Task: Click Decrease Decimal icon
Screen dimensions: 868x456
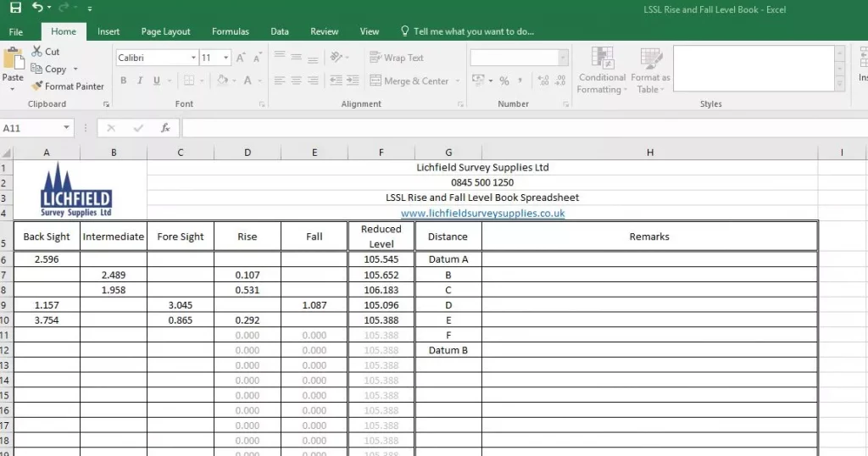Action: (560, 81)
